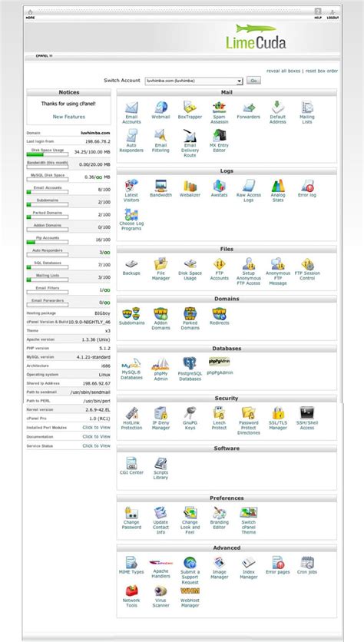
Task: Open GnuPG Keys
Action: pyautogui.click(x=190, y=419)
